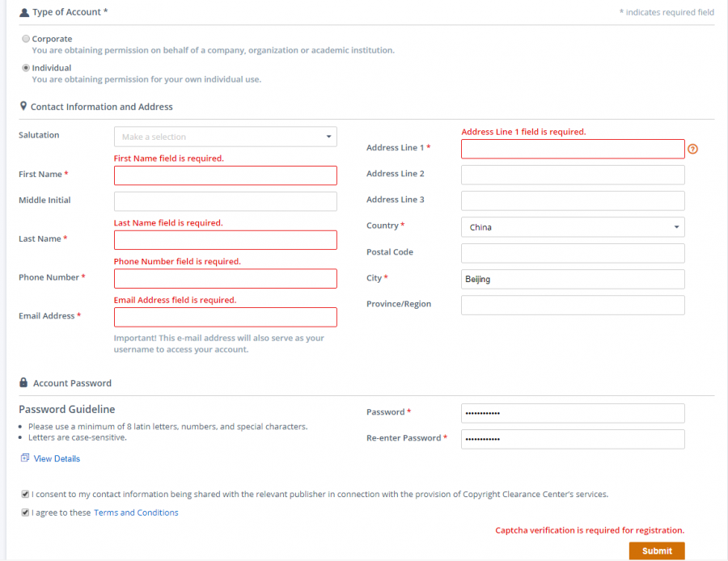Click the Address Line 1 help icon
This screenshot has height=561, width=728.
[x=692, y=149]
